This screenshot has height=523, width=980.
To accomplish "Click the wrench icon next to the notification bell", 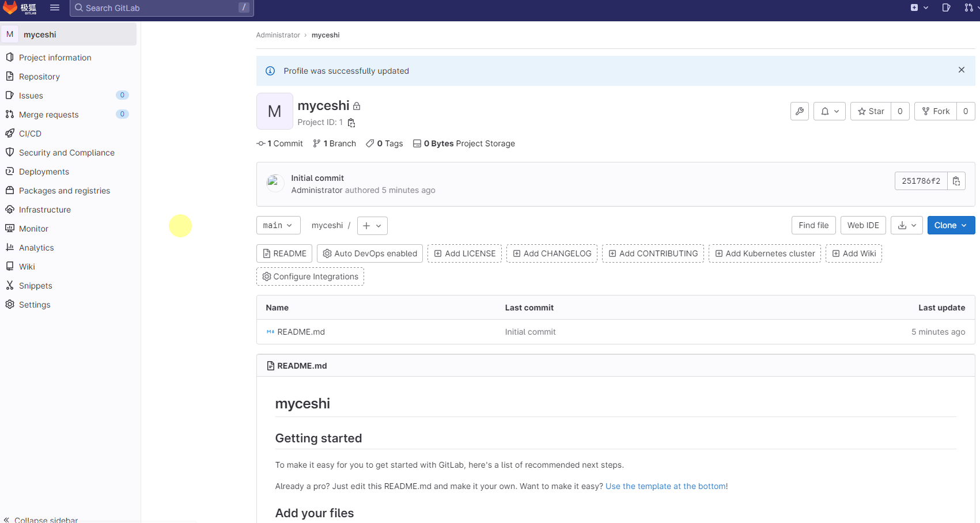I will click(800, 111).
